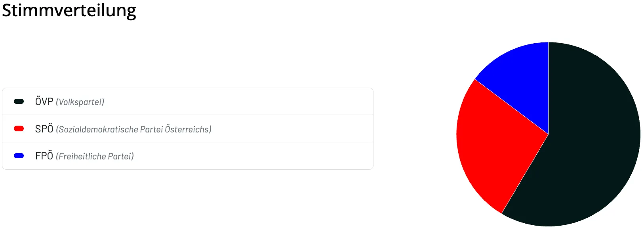
Task: Select the red SPÖ legend marker
Action: point(19,128)
